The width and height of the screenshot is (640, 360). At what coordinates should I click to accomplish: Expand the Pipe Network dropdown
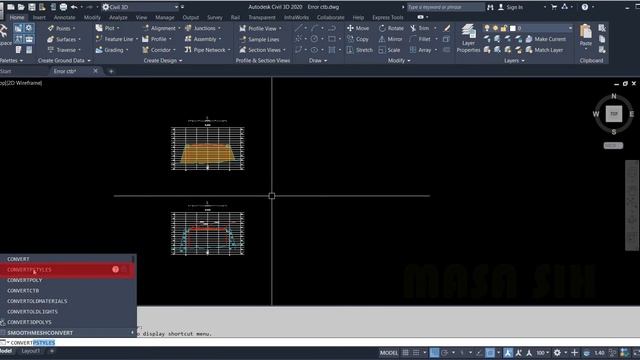(229, 50)
